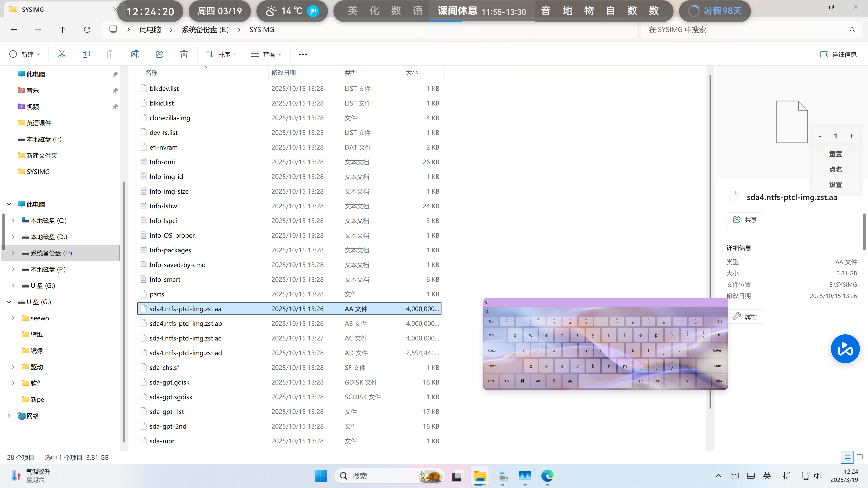The width and height of the screenshot is (868, 488).
Task: Switch to large icons view toggle
Action: click(859, 457)
